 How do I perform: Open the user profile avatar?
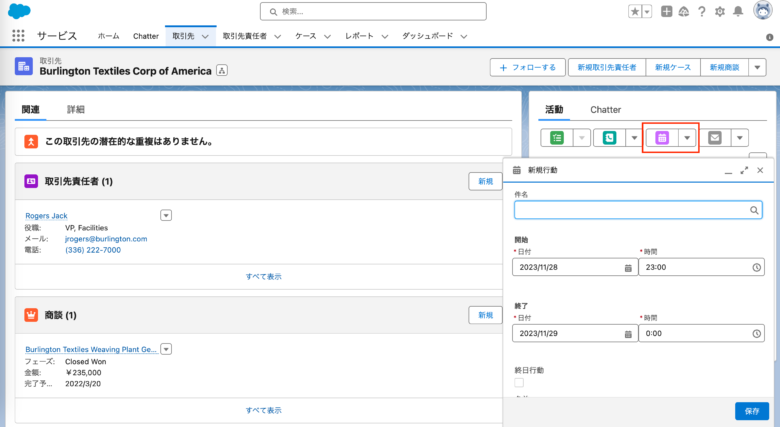(x=763, y=10)
